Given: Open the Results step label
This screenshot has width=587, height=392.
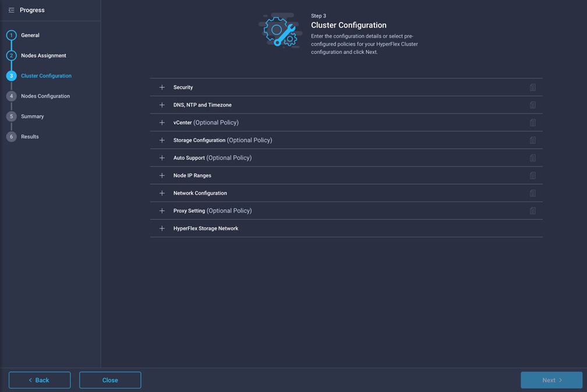Looking at the screenshot, I should tap(30, 136).
